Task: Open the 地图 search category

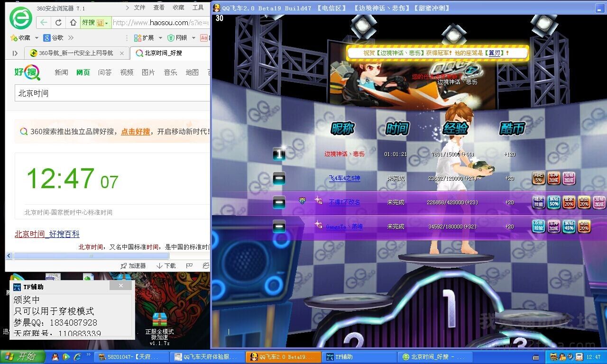Action: coord(192,73)
